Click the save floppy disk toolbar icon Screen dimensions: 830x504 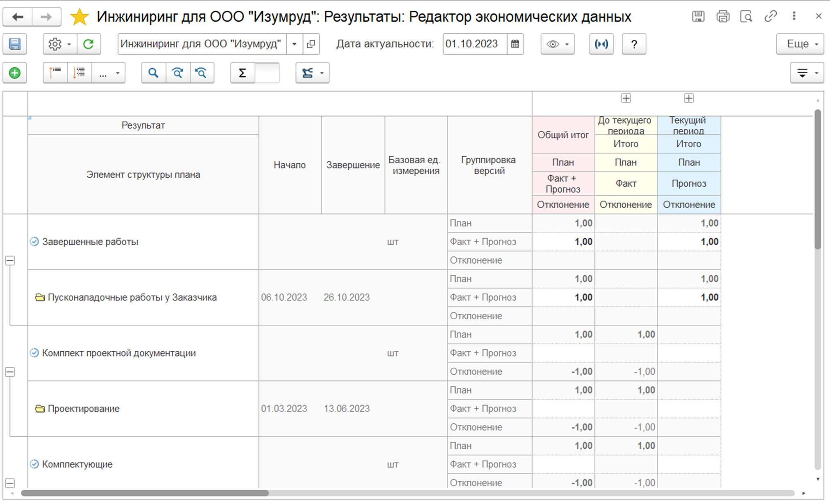15,44
